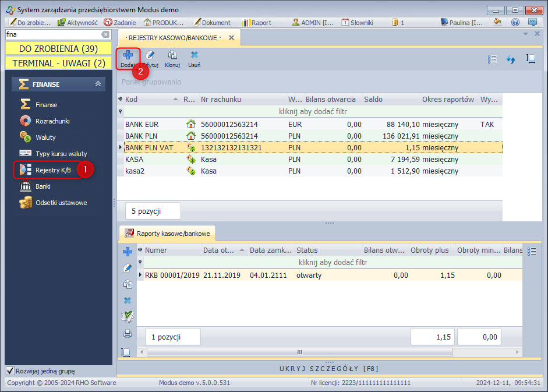Click the Klonuj copy icon
This screenshot has height=392, width=548.
tap(172, 55)
